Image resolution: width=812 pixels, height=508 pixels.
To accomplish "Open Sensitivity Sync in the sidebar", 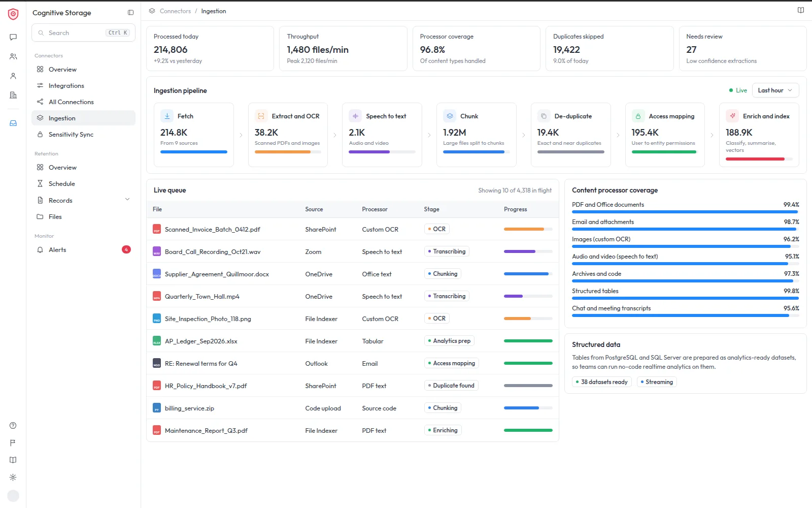I will [83, 134].
